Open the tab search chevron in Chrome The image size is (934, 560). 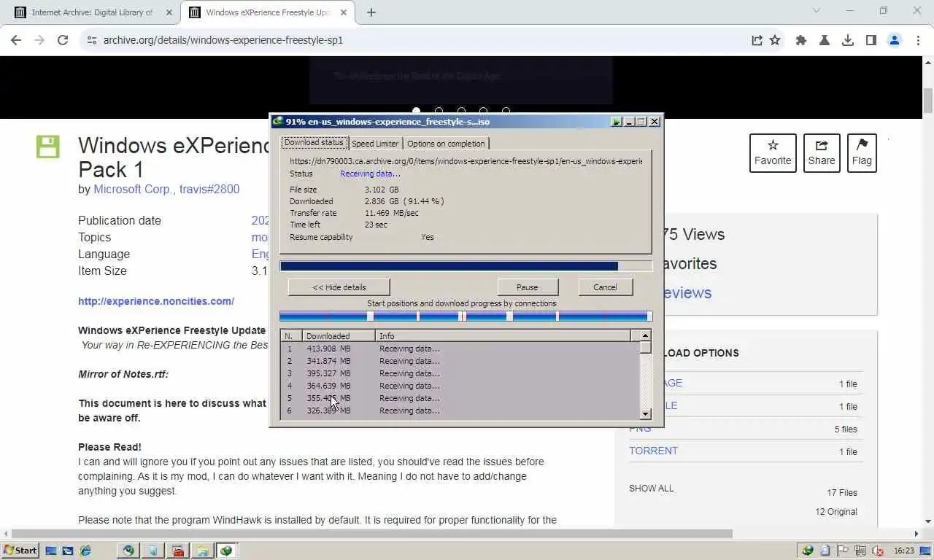click(817, 11)
